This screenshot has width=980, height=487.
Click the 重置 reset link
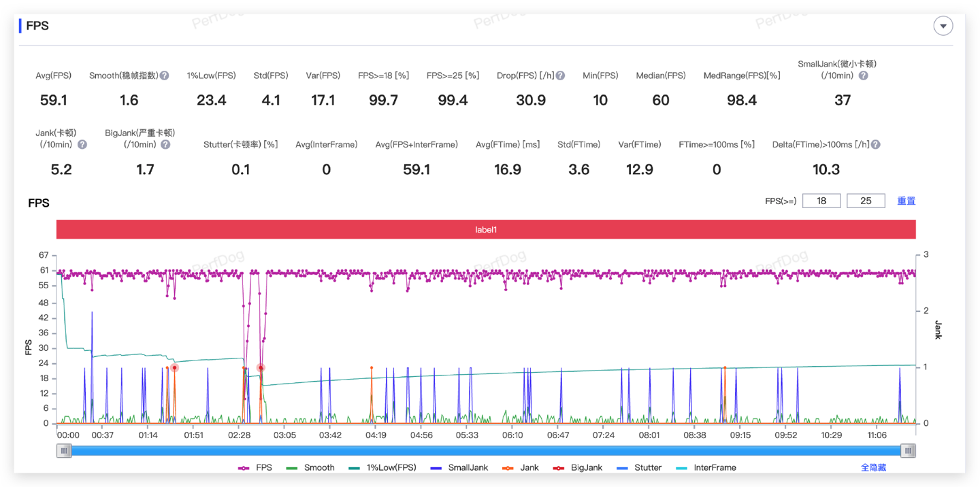coord(906,201)
